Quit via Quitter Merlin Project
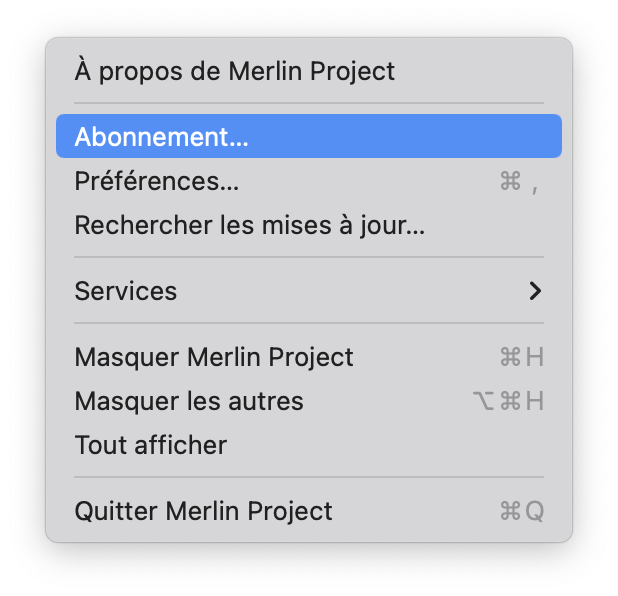Screen dimensions: 618x596 pos(203,511)
